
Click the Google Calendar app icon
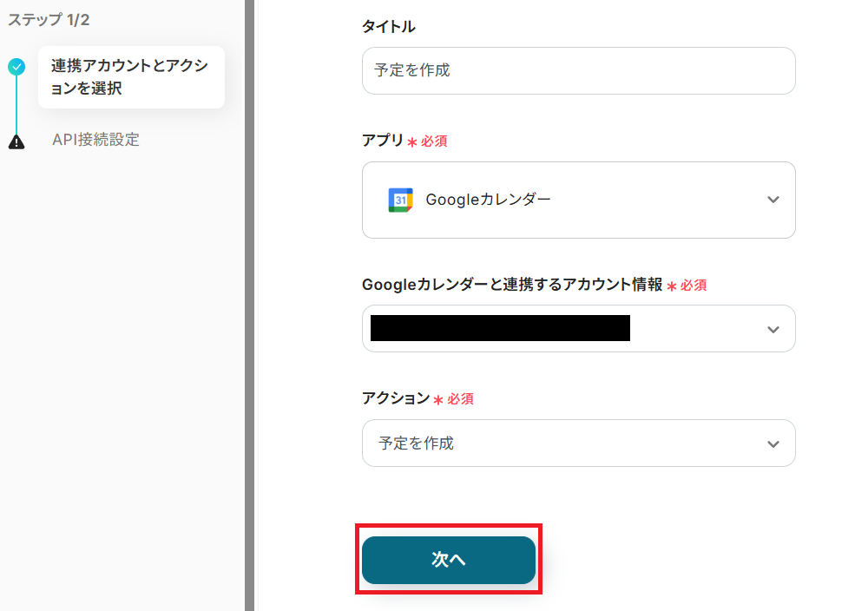(400, 200)
